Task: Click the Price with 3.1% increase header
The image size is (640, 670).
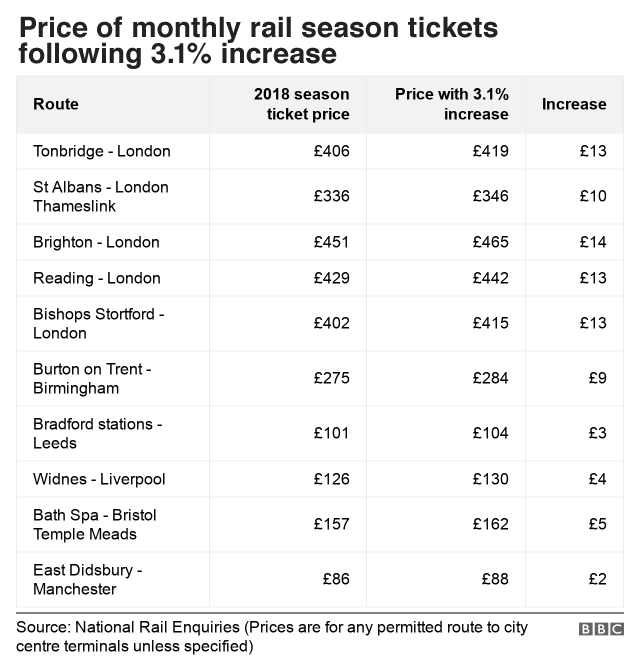Action: (x=452, y=104)
